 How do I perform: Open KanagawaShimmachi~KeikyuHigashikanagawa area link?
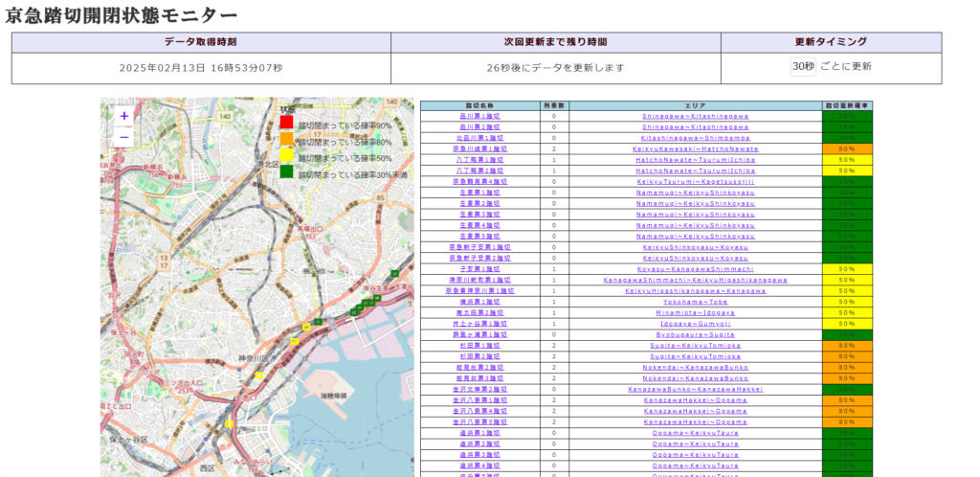tap(696, 280)
